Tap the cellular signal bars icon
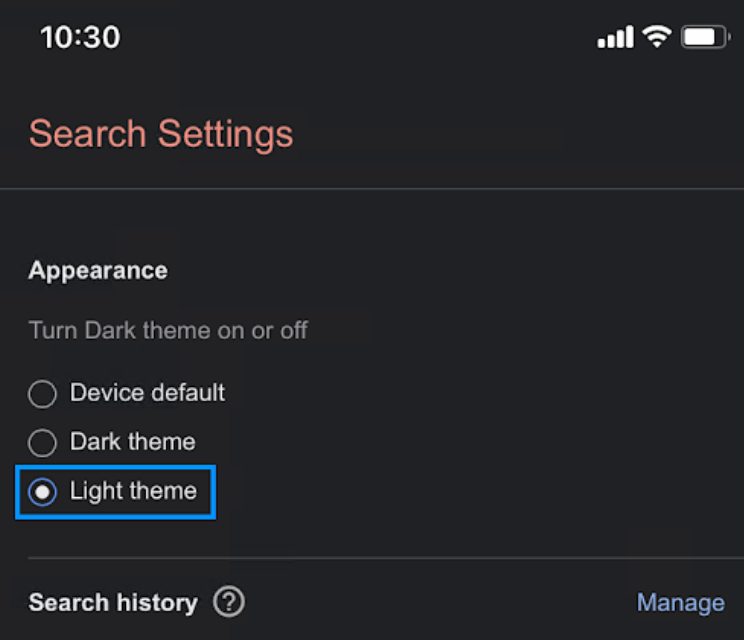The width and height of the screenshot is (744, 640). coord(615,38)
